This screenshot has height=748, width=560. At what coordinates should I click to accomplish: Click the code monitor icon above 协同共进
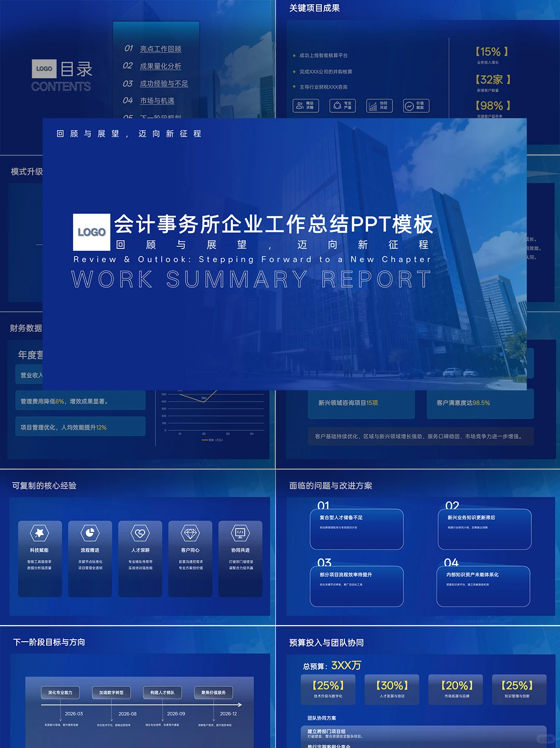pyautogui.click(x=240, y=532)
